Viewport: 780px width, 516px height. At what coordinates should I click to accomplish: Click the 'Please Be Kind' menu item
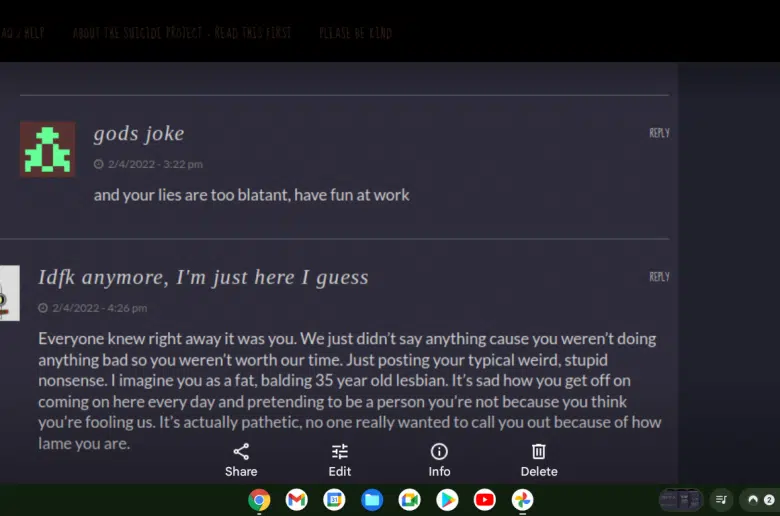click(x=355, y=33)
